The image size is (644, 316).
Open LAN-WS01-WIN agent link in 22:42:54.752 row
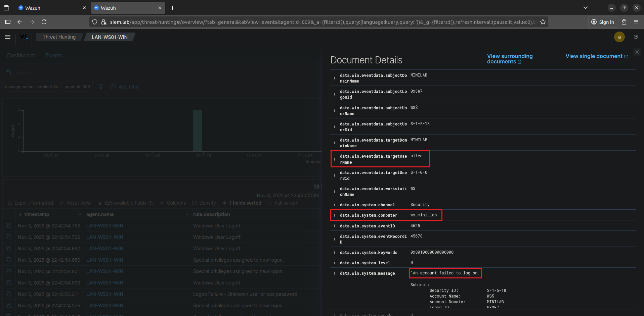(105, 226)
